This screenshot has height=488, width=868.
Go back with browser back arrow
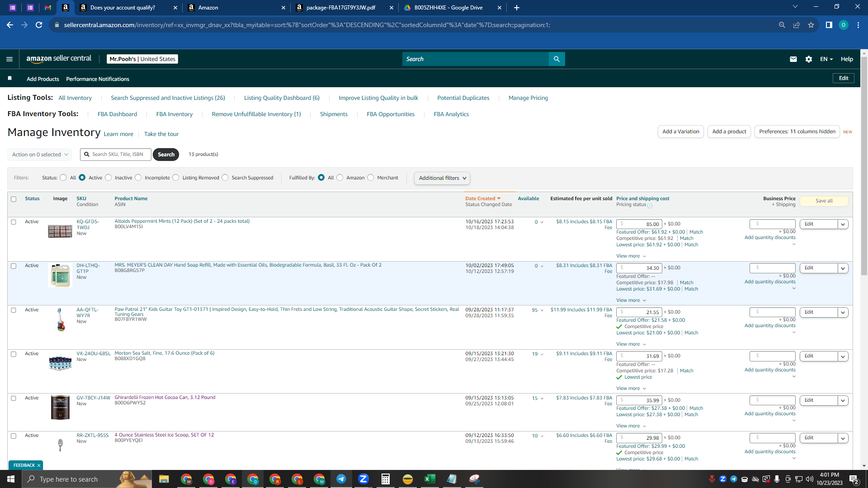click(x=10, y=25)
